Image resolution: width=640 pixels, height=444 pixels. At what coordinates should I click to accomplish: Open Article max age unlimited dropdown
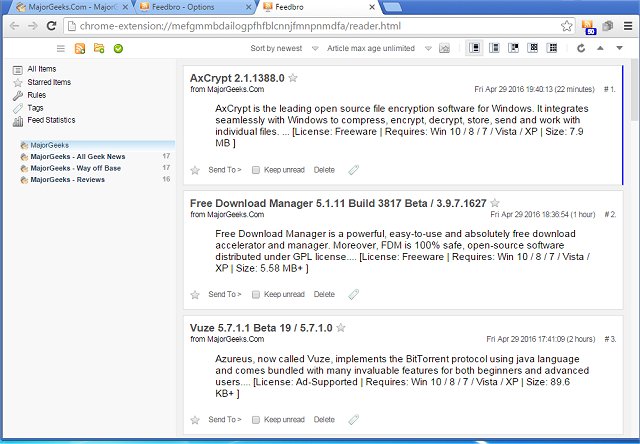click(x=379, y=48)
